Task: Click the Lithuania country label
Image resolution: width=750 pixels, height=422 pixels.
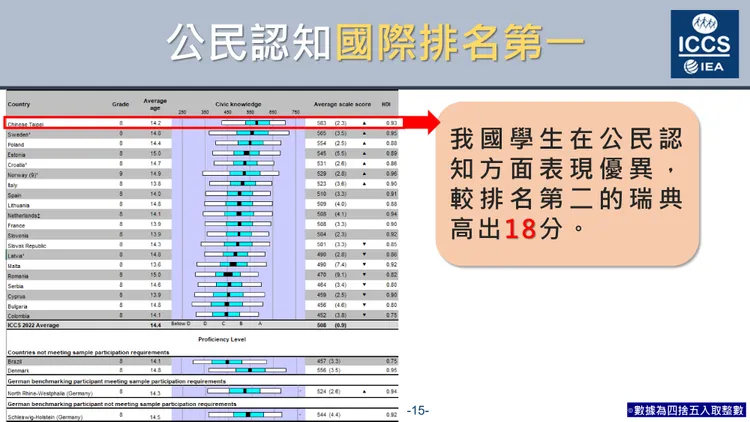Action: coord(19,205)
